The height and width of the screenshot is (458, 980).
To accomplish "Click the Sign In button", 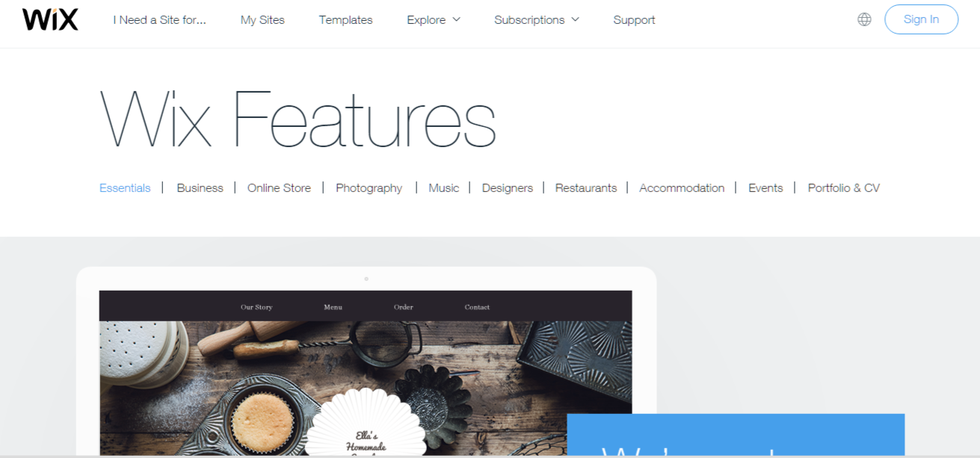I will point(921,19).
